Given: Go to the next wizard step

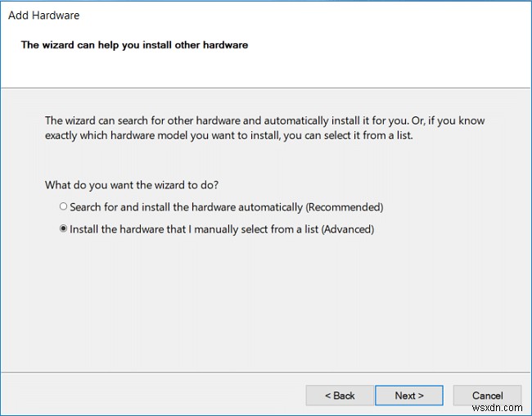Looking at the screenshot, I should point(409,396).
